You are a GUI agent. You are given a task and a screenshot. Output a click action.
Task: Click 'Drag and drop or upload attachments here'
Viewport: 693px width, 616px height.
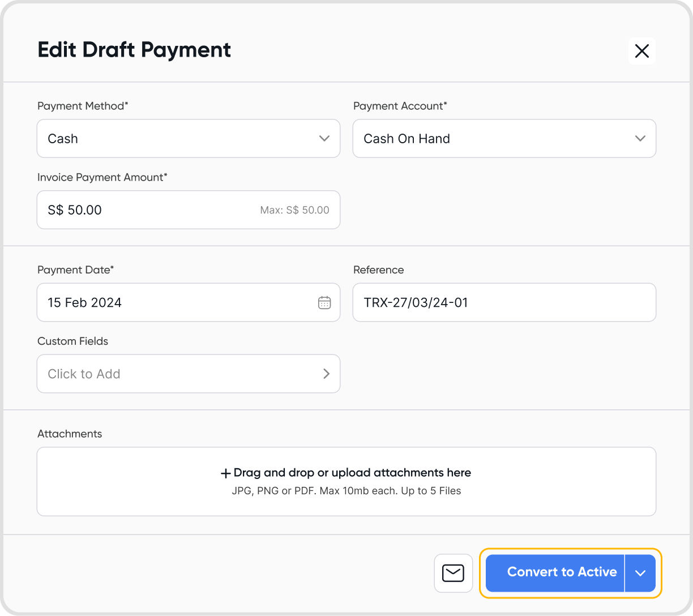[352, 473]
